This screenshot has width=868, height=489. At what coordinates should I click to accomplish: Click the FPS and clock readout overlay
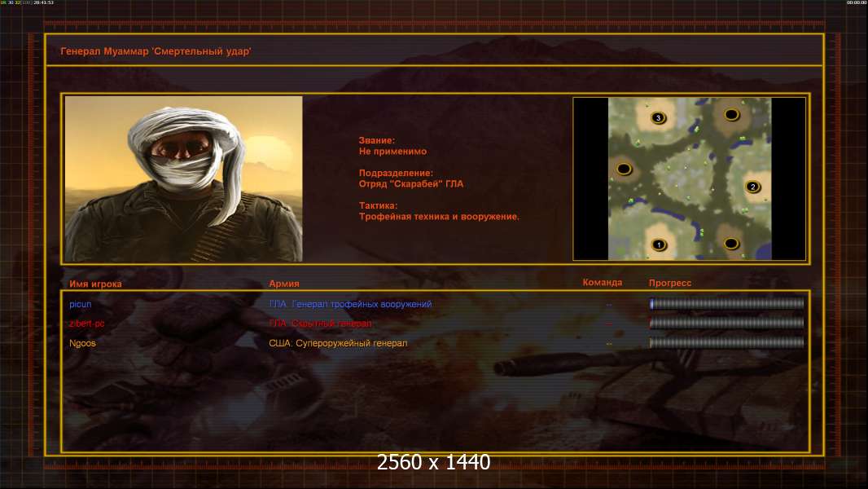click(27, 2)
